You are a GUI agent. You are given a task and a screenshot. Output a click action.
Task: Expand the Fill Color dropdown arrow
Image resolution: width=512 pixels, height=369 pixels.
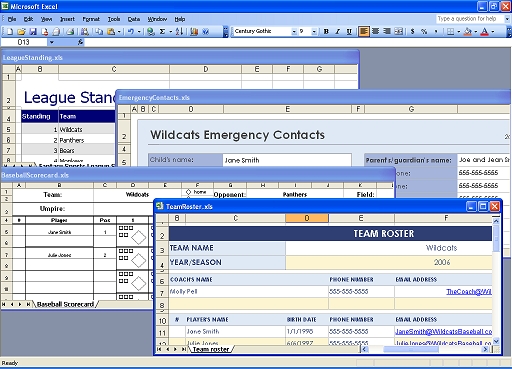pos(476,31)
